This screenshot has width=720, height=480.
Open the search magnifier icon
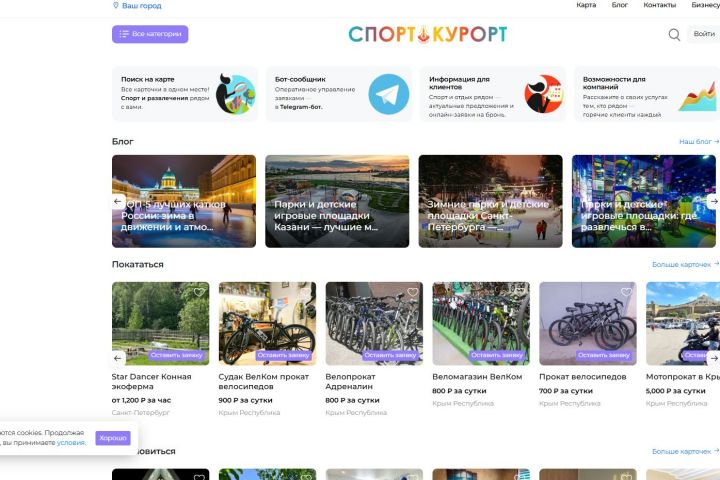pos(674,34)
